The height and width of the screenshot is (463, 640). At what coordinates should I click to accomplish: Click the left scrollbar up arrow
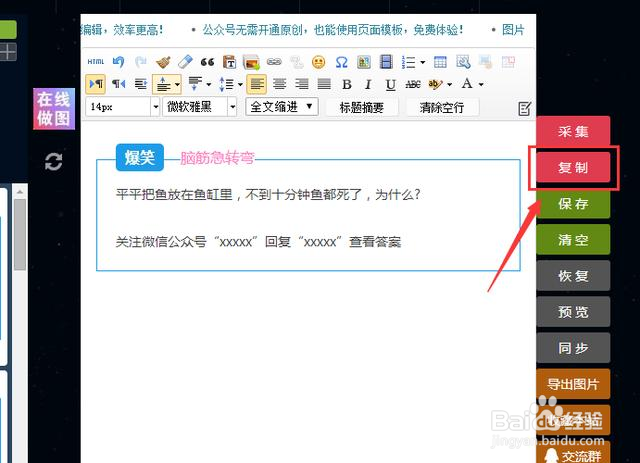click(20, 191)
